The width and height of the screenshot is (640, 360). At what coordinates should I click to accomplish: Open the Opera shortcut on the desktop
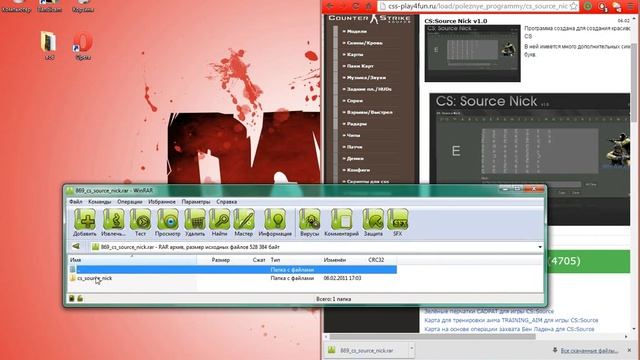[x=83, y=46]
